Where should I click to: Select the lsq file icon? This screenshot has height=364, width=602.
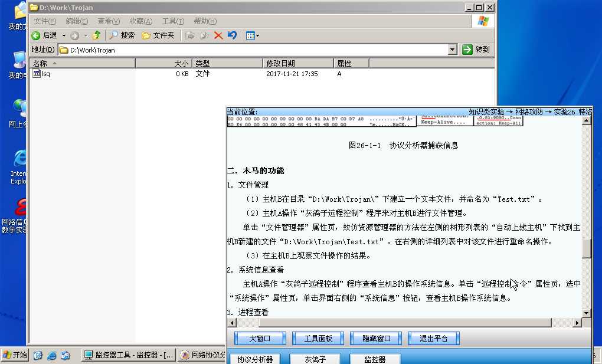point(37,74)
